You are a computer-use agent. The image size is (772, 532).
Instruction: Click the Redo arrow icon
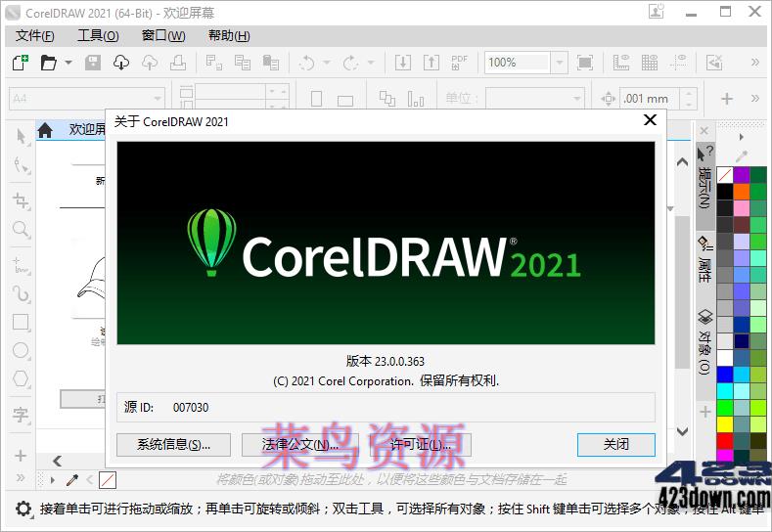coord(350,63)
